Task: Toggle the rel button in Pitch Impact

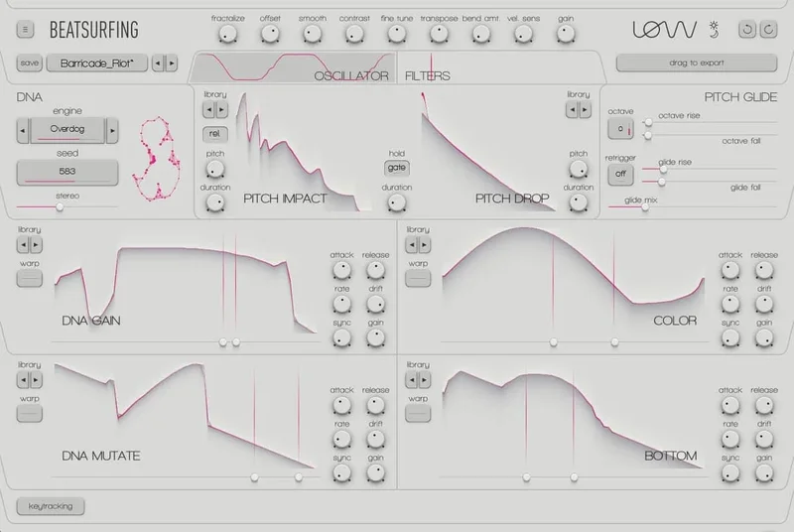Action: 215,134
